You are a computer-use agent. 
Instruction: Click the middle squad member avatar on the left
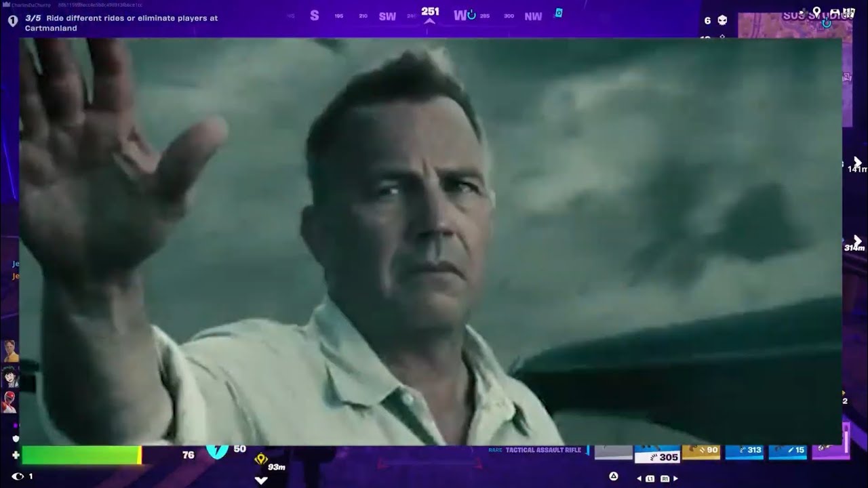(10, 375)
